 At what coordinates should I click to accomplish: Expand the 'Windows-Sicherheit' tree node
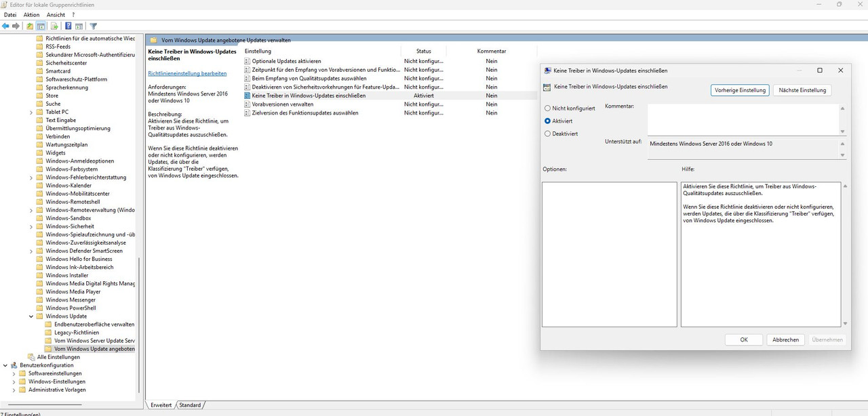pyautogui.click(x=31, y=226)
